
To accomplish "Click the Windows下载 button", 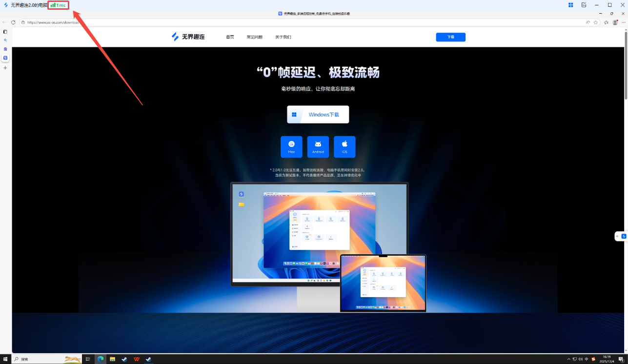I will click(318, 114).
